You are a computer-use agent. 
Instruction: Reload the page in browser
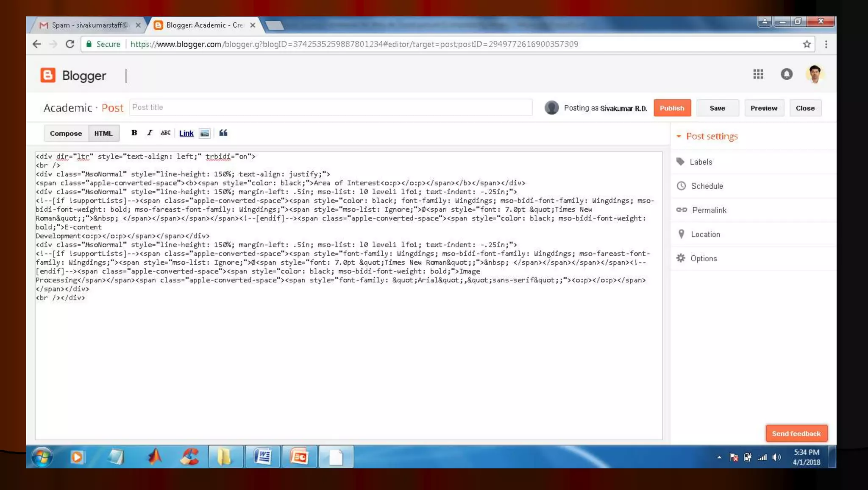point(70,44)
